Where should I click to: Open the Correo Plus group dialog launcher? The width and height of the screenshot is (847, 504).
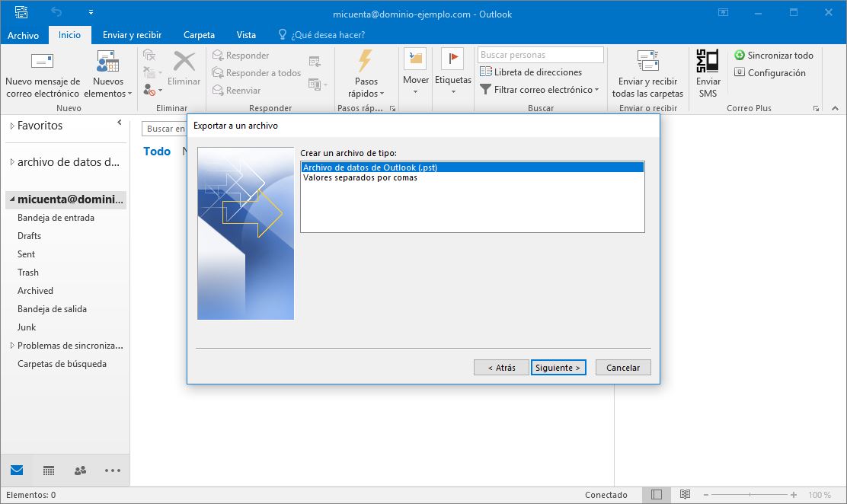pyautogui.click(x=817, y=109)
